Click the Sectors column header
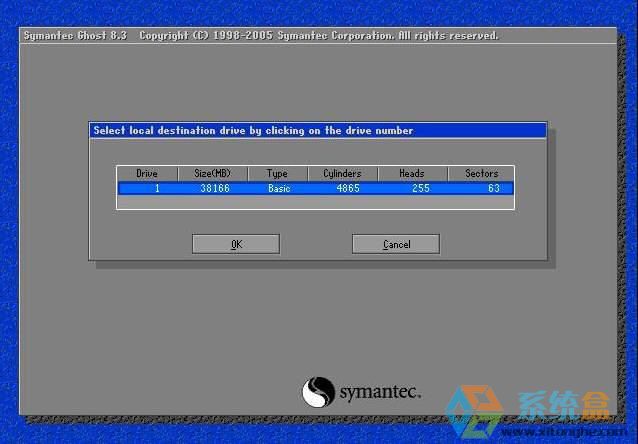The height and width of the screenshot is (444, 638). (481, 174)
